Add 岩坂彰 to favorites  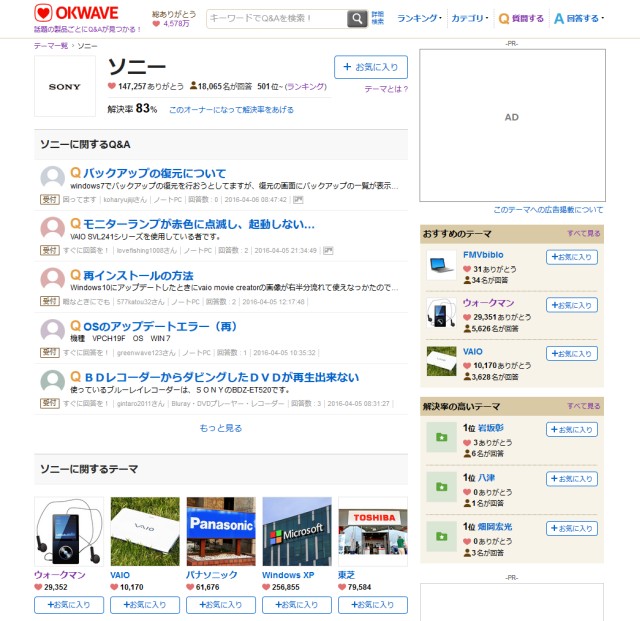(x=572, y=430)
